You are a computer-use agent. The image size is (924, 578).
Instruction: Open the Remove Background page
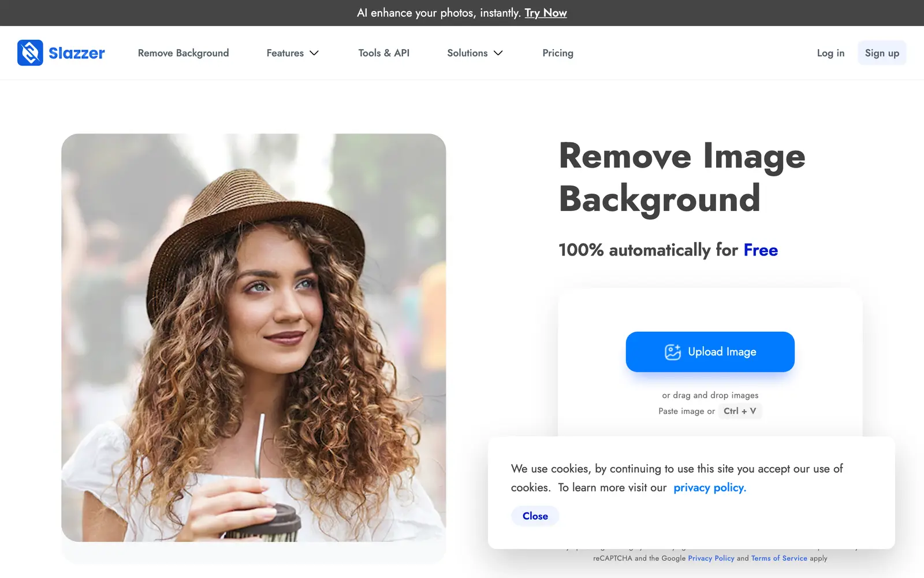(183, 53)
